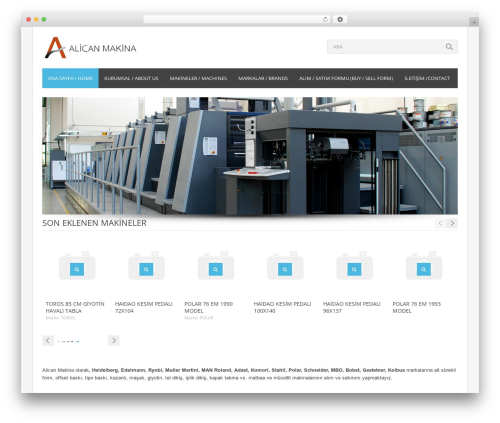Click carousel pagination dots

68,341
